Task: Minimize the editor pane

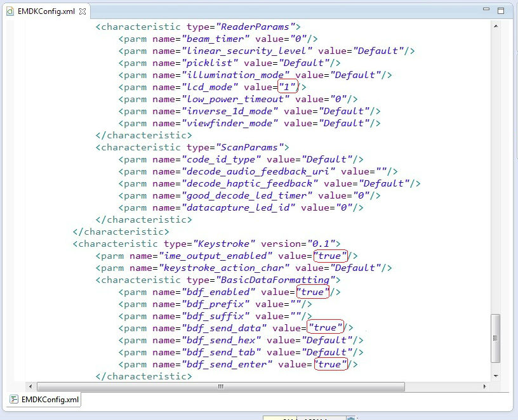Action: click(x=486, y=11)
